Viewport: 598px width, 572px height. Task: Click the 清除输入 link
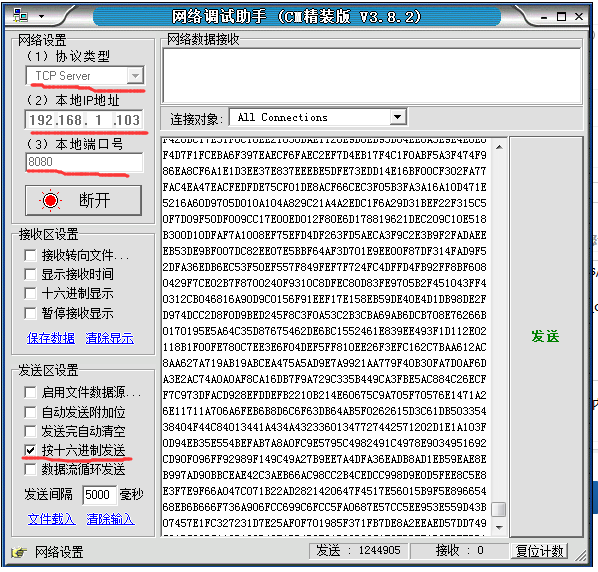(111, 519)
